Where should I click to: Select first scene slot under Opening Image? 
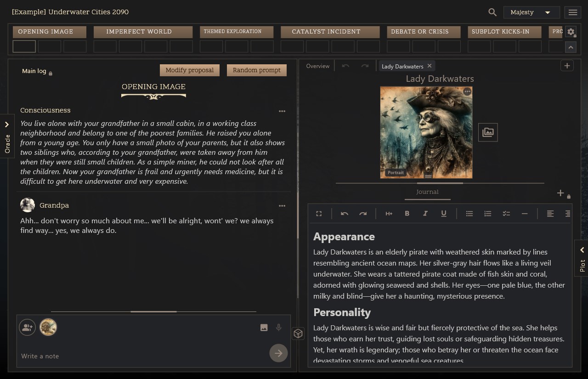pos(24,46)
